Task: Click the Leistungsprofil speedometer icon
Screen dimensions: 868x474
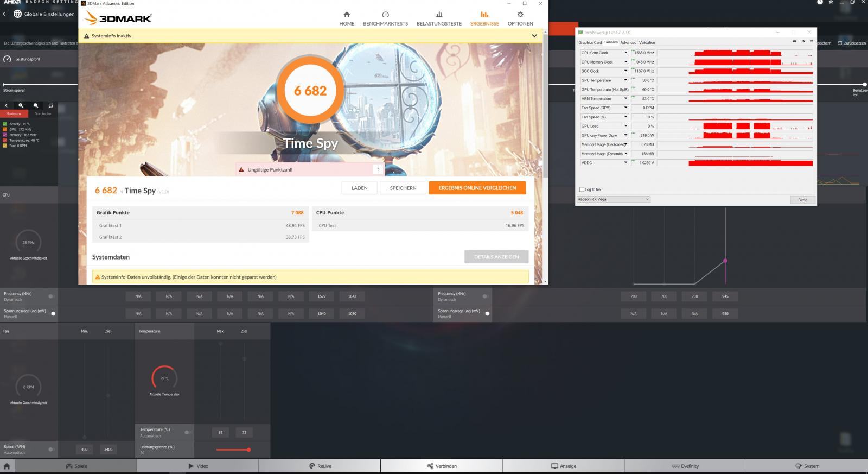Action: pos(7,59)
